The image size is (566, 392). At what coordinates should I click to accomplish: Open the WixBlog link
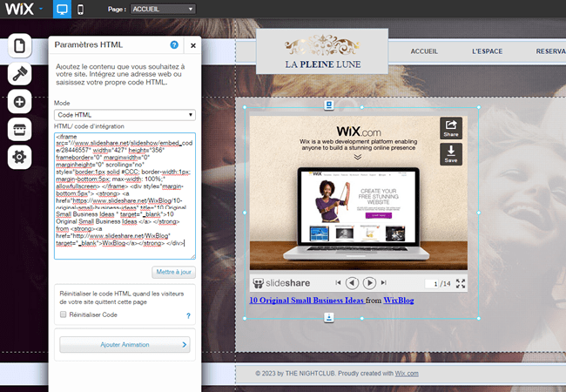(399, 301)
